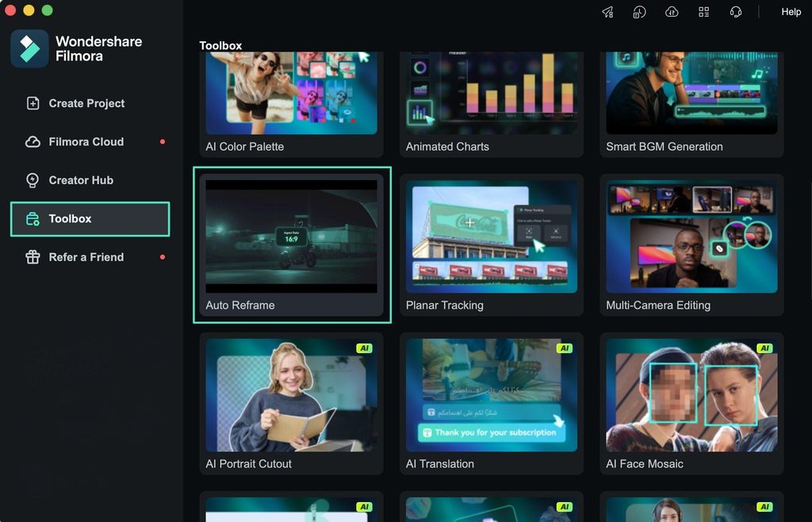Open the Auto Reframe tool thumbnail

(292, 236)
